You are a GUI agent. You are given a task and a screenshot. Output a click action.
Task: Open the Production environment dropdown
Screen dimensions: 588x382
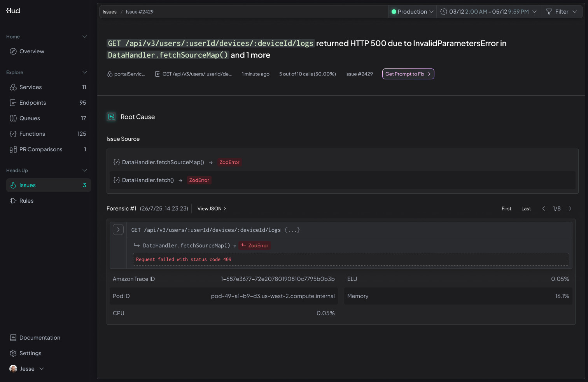pyautogui.click(x=412, y=12)
